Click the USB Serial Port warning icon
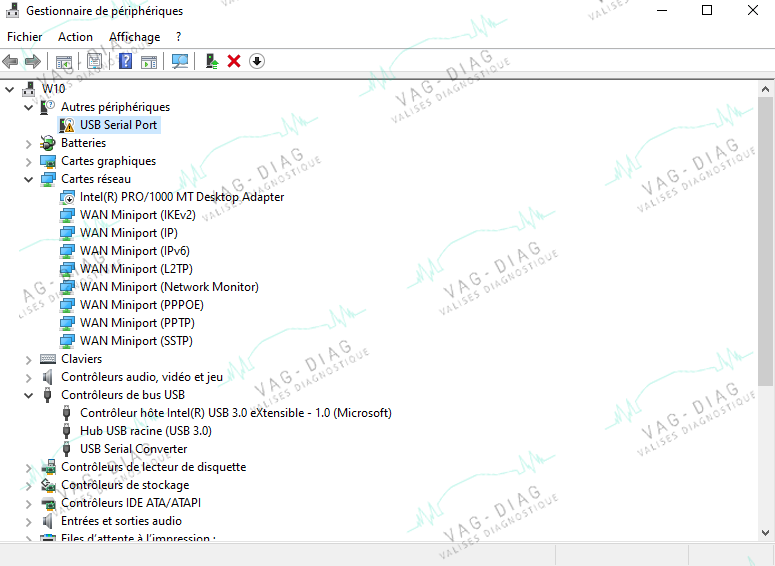The height and width of the screenshot is (566, 775). pos(67,125)
